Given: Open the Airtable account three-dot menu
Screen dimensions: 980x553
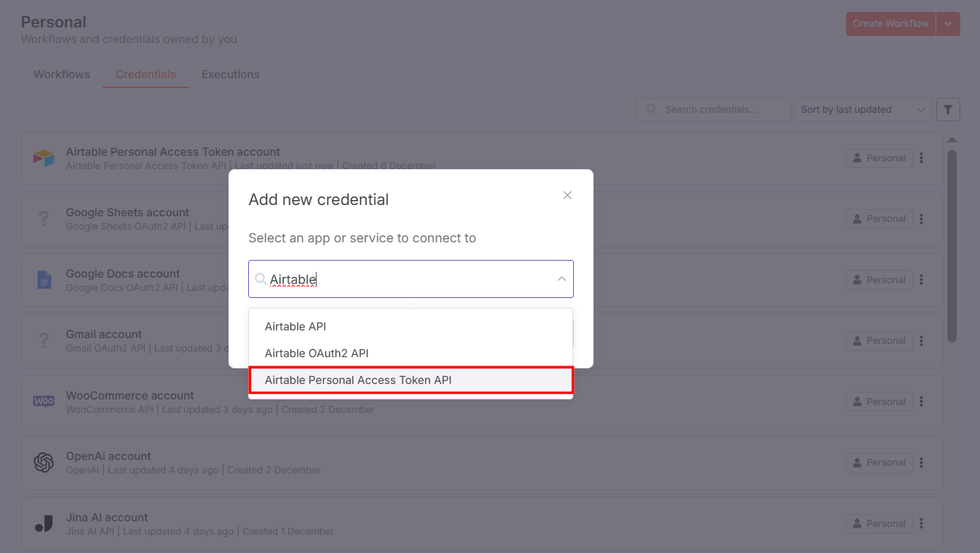Looking at the screenshot, I should tap(921, 158).
